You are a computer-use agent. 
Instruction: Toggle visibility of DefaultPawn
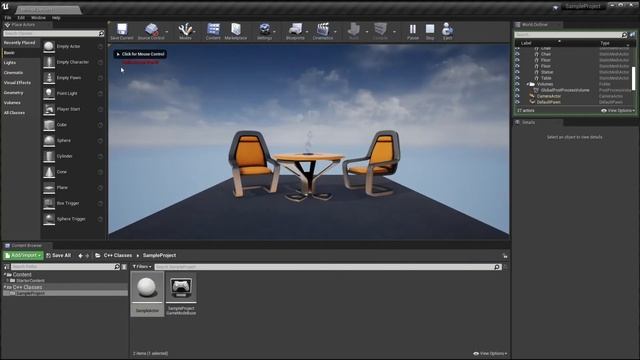point(517,102)
